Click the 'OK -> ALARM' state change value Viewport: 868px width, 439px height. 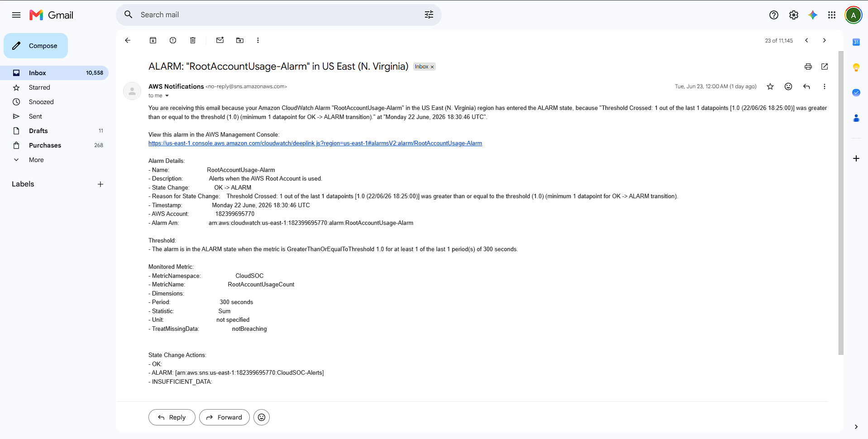233,188
